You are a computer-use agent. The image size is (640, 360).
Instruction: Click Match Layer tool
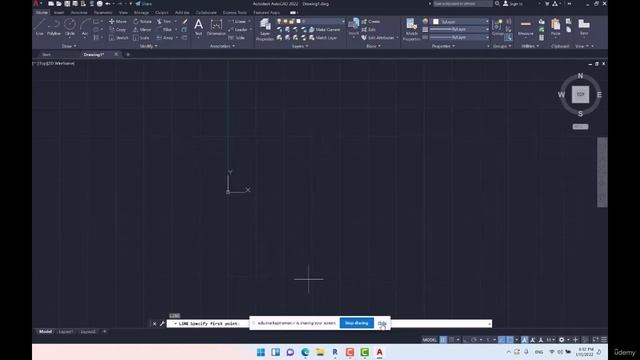coord(323,38)
